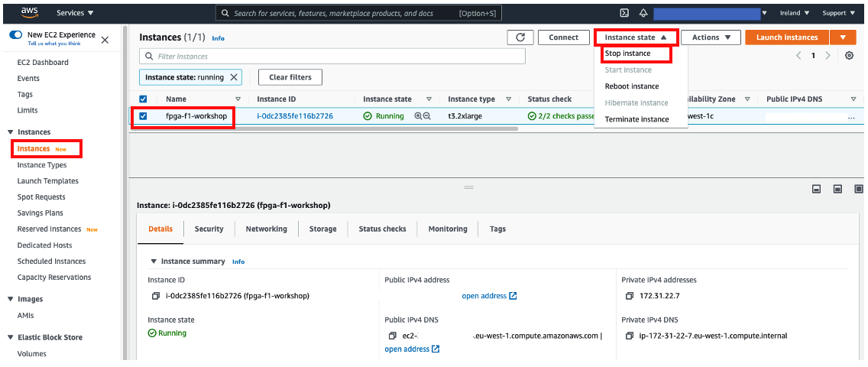
Task: Toggle the select-all instances checkbox
Action: (x=143, y=99)
